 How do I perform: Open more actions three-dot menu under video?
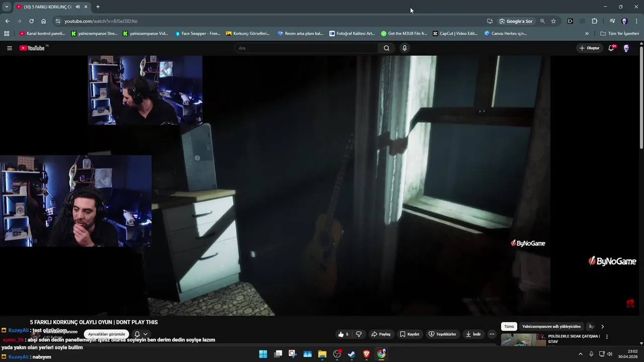492,334
